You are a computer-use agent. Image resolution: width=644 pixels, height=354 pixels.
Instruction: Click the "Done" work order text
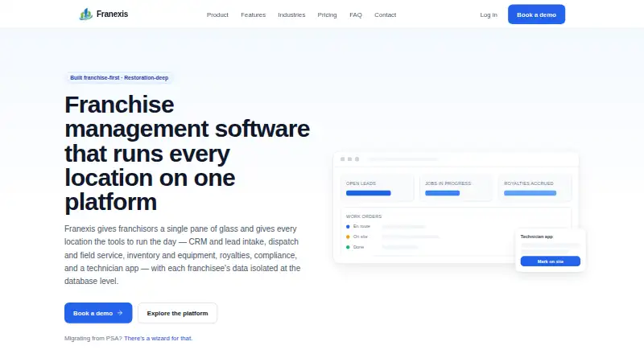pyautogui.click(x=358, y=247)
